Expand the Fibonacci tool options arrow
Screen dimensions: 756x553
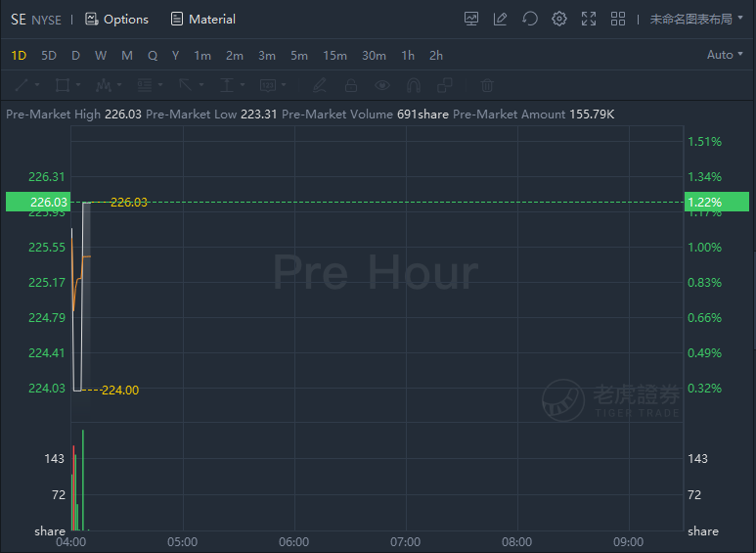click(x=160, y=85)
